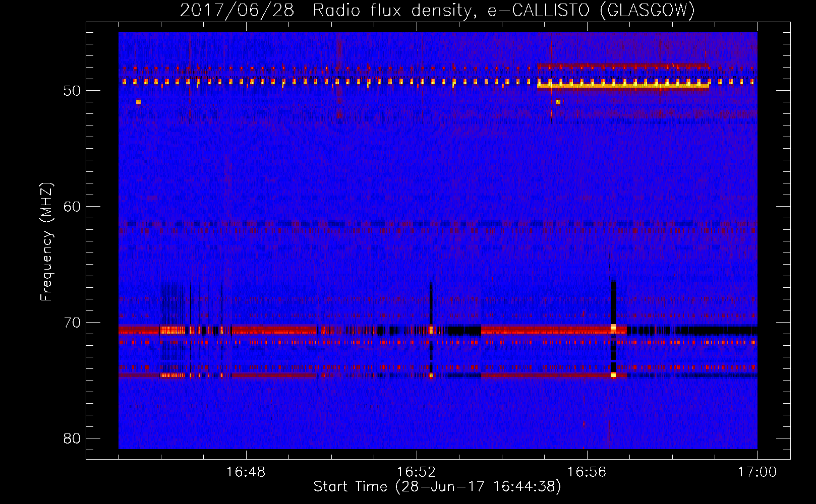Click the 80 MHz frequency tick label
This screenshot has height=504, width=816.
tap(72, 438)
